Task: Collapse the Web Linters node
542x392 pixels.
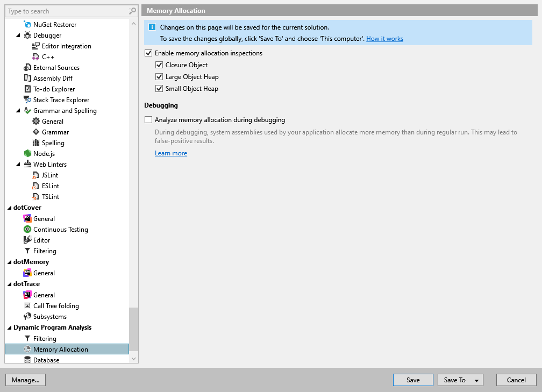Action: [x=18, y=165]
